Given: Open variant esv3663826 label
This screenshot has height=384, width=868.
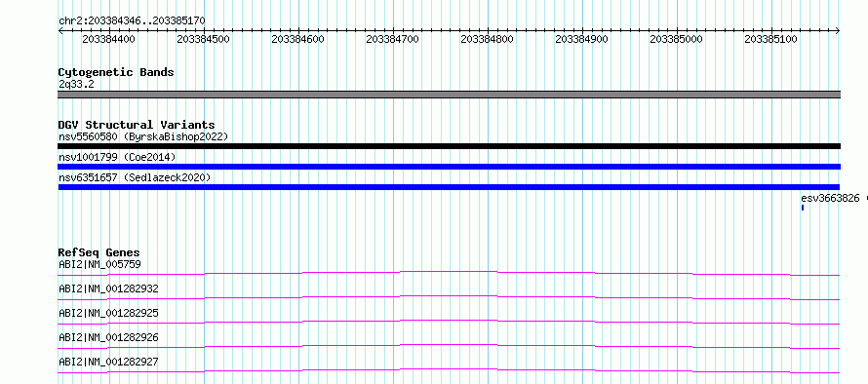Looking at the screenshot, I should [x=830, y=198].
